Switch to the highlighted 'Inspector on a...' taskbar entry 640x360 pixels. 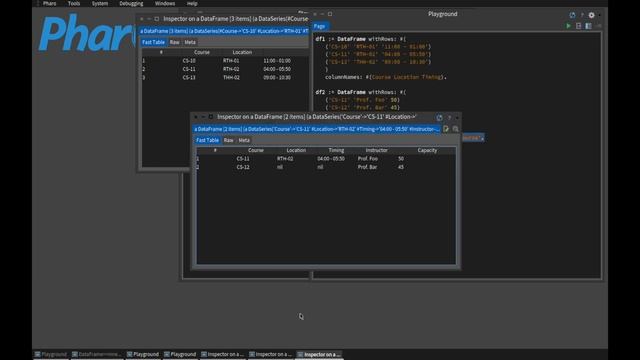coord(319,354)
